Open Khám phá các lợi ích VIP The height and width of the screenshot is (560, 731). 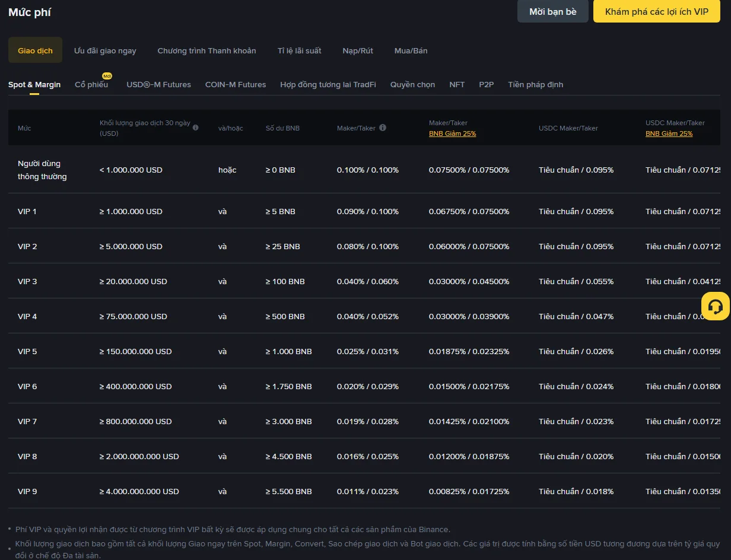pos(657,11)
